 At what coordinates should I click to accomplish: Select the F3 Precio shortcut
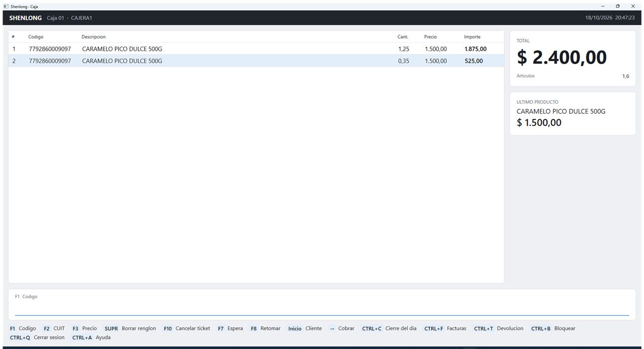pos(85,328)
